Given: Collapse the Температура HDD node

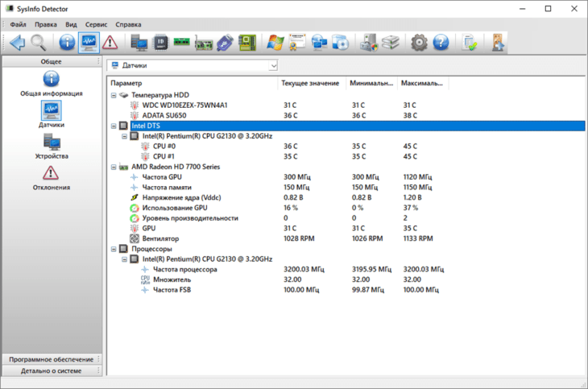Looking at the screenshot, I should (x=114, y=95).
